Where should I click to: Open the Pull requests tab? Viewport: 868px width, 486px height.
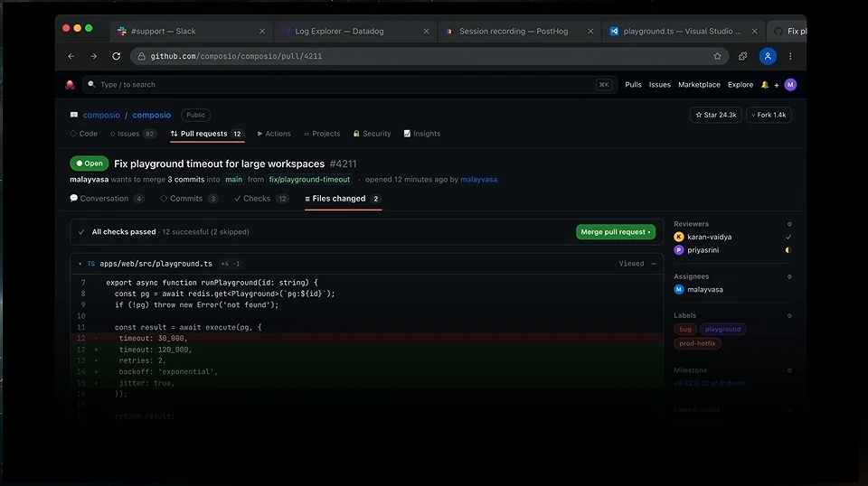(207, 134)
